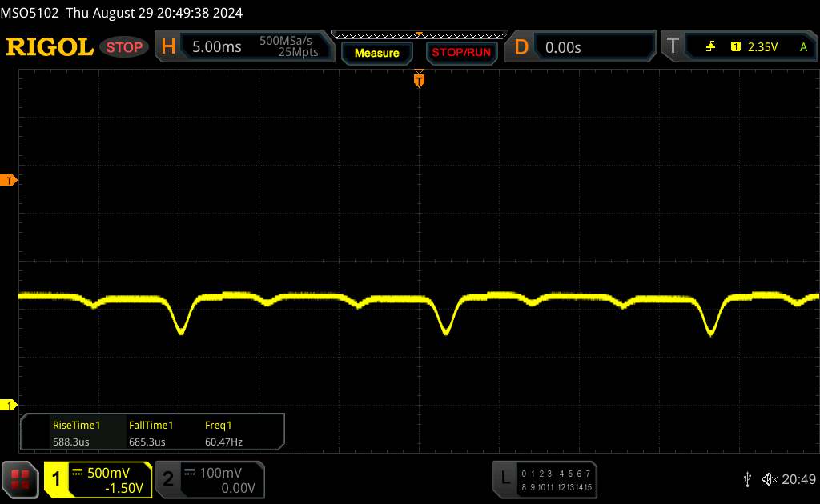
Task: Click the 2.35V trigger level value
Action: (762, 47)
